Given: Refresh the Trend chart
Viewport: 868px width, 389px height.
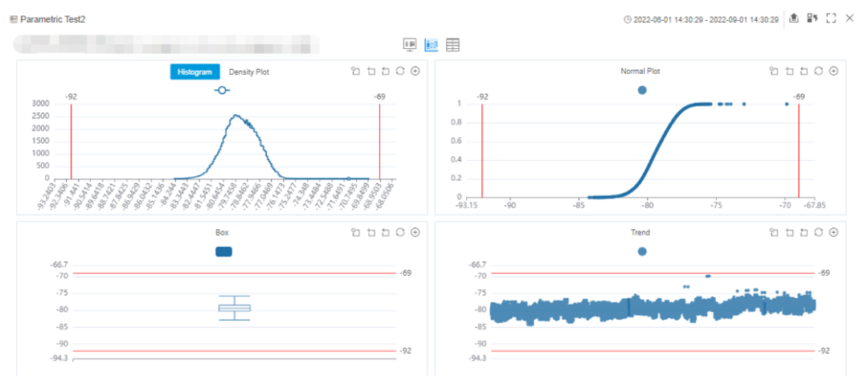Looking at the screenshot, I should (818, 232).
